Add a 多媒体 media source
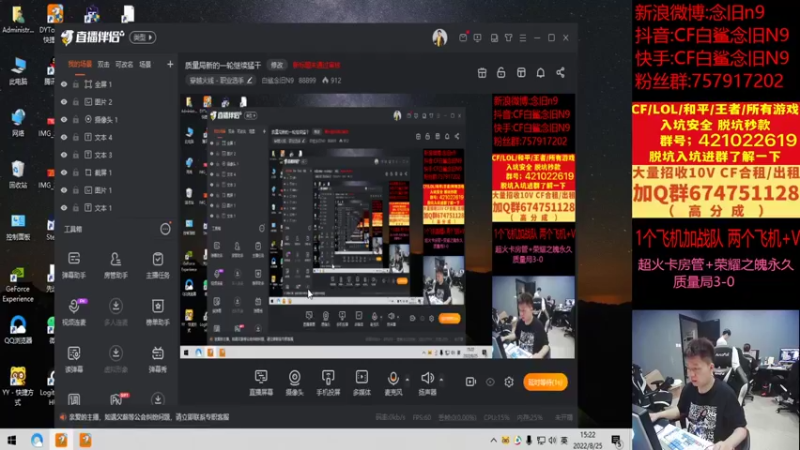 (x=362, y=383)
